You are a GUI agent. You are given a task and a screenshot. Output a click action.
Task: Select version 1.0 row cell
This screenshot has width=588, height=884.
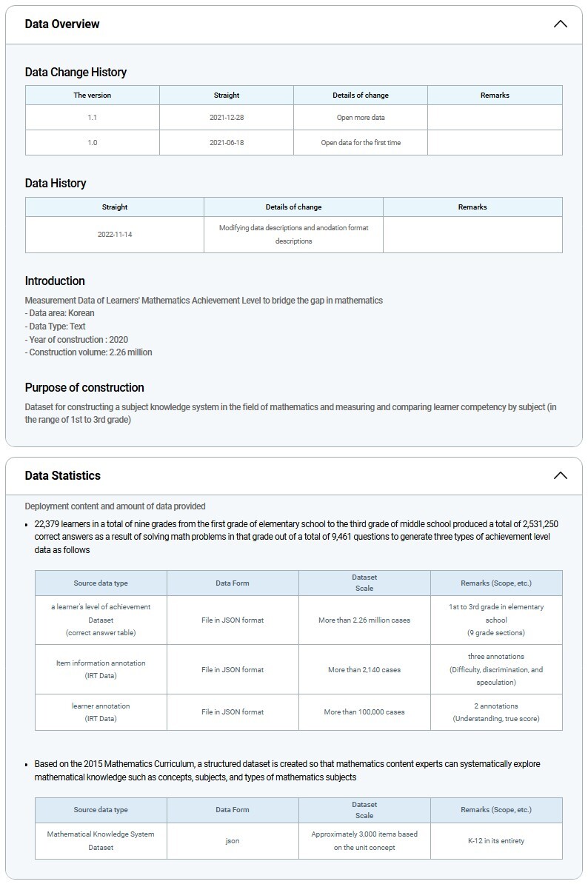coord(93,142)
